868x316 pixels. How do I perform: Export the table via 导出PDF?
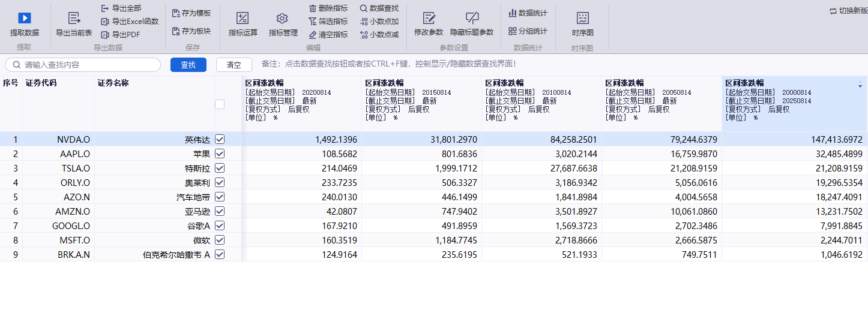120,35
